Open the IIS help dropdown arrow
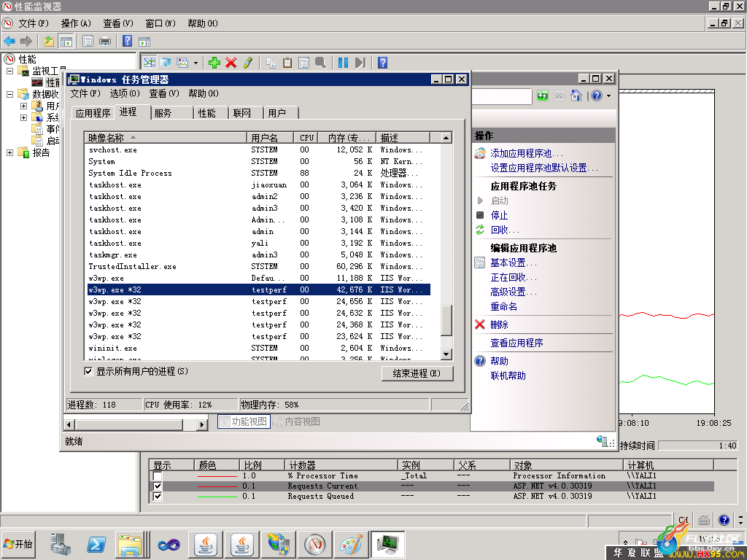The height and width of the screenshot is (560, 747). [x=608, y=96]
